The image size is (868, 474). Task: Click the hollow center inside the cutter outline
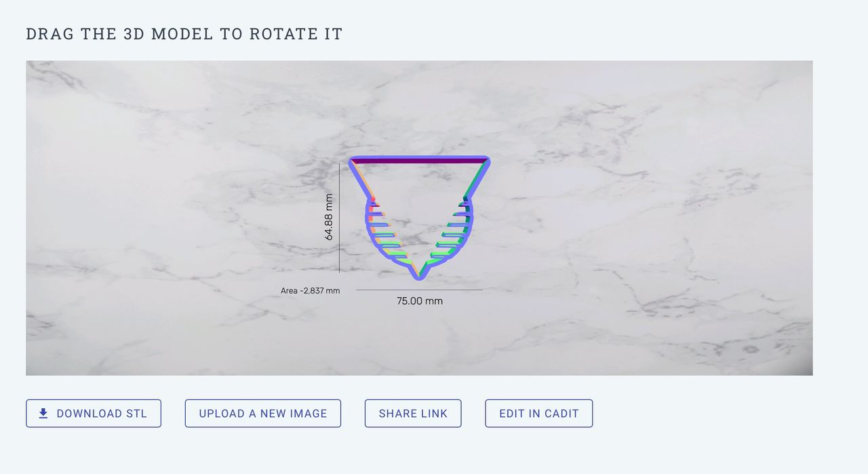[419, 203]
